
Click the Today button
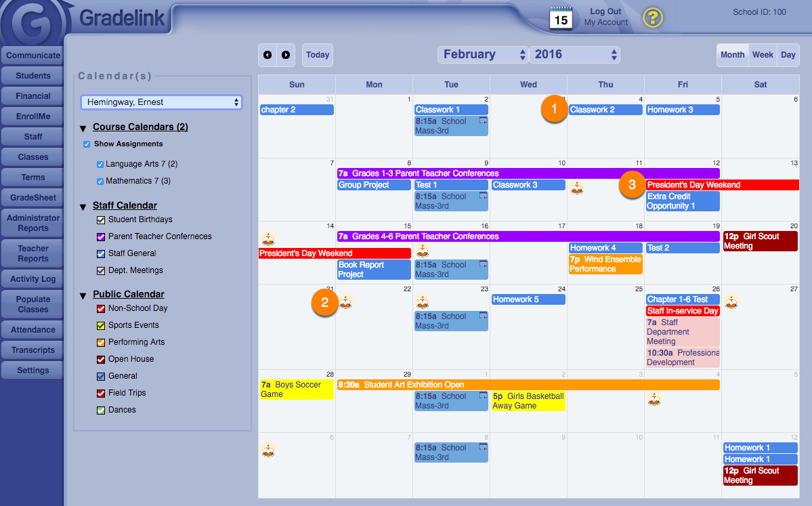(x=316, y=54)
